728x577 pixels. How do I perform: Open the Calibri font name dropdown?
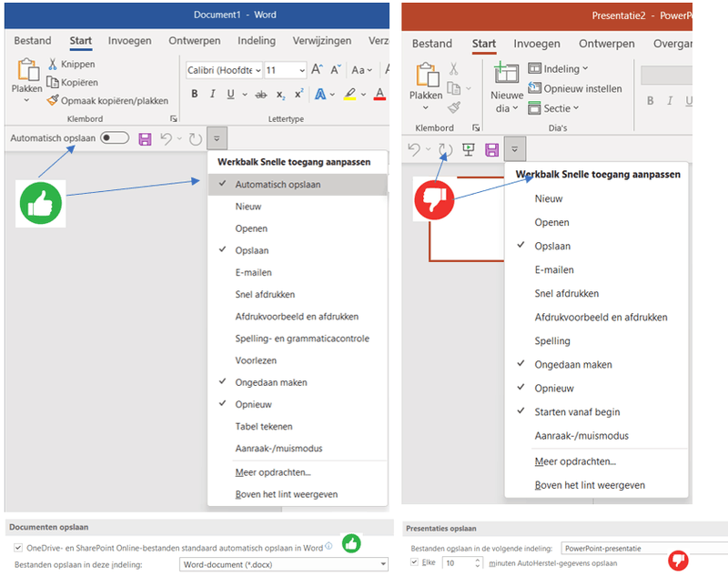(258, 71)
